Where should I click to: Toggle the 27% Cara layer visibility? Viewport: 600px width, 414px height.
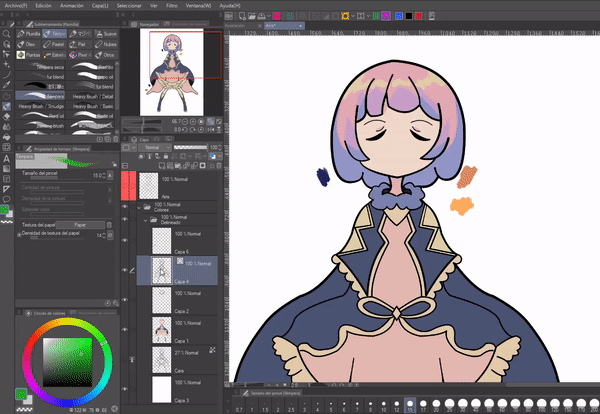point(125,359)
